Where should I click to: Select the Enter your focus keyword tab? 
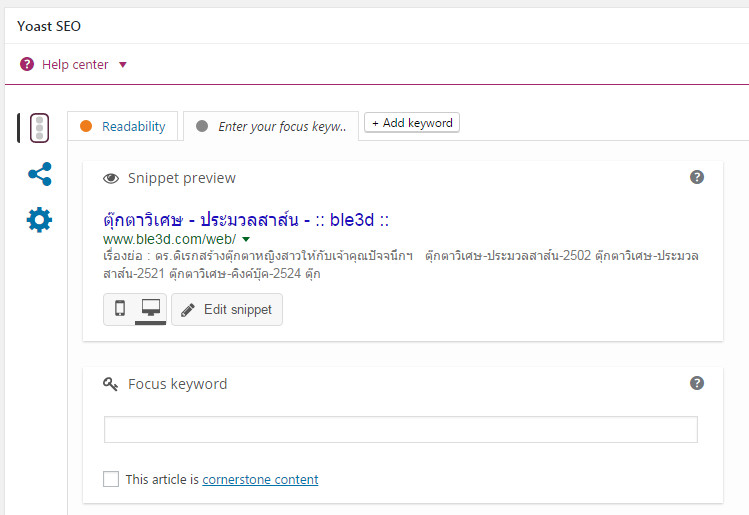(271, 126)
